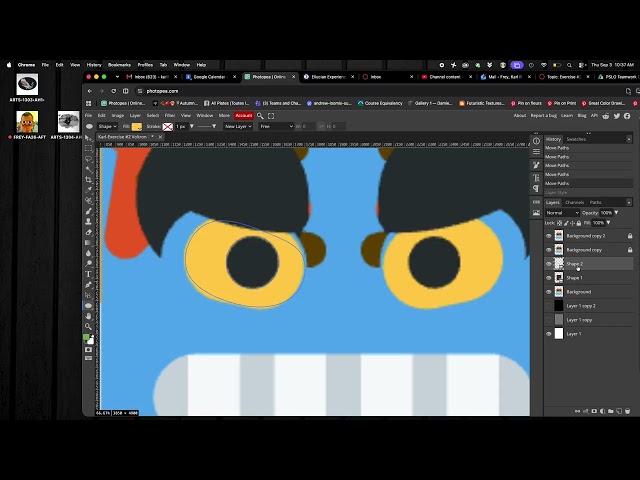This screenshot has width=640, height=480.
Task: Select the Blur tool
Action: [x=88, y=253]
